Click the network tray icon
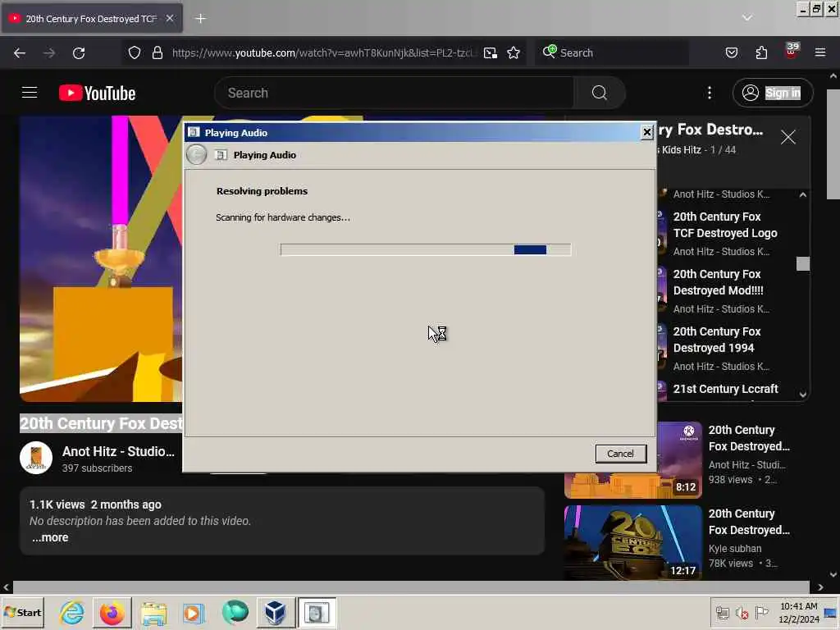Screen dimensions: 840x630 (723, 613)
